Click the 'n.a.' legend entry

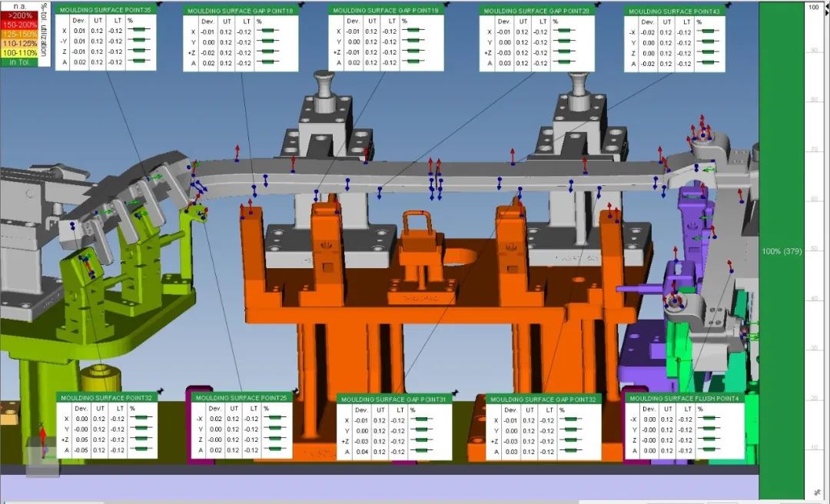[19, 6]
